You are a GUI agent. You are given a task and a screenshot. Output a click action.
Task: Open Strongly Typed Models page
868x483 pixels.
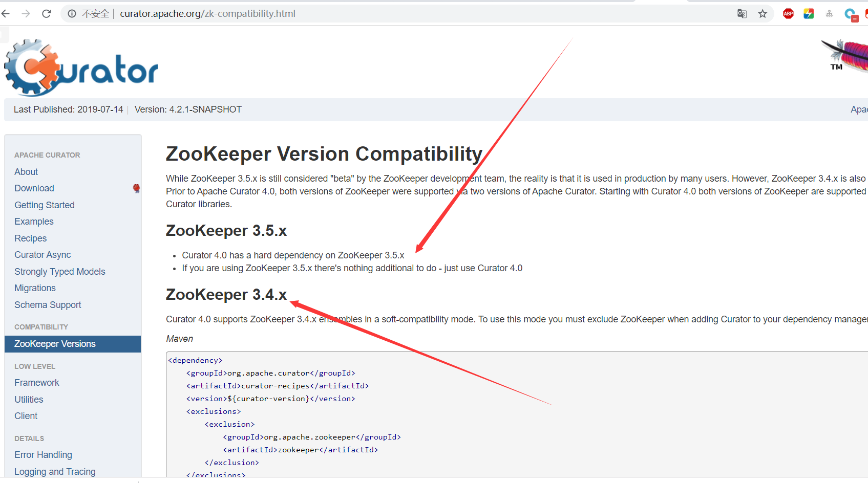pyautogui.click(x=60, y=272)
